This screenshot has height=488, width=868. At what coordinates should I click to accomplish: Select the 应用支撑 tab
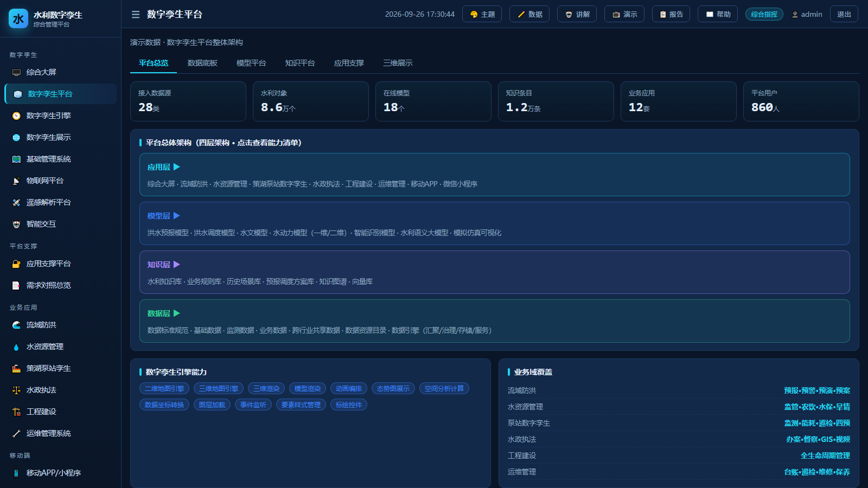coord(349,63)
